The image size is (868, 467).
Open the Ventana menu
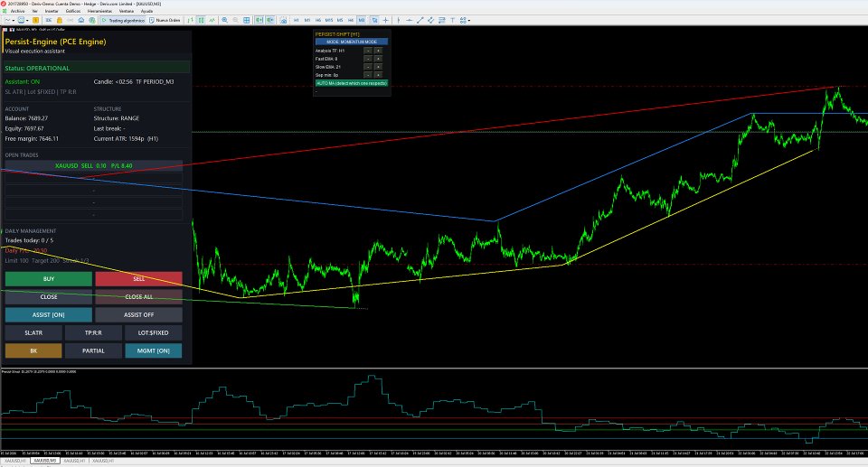(x=127, y=11)
